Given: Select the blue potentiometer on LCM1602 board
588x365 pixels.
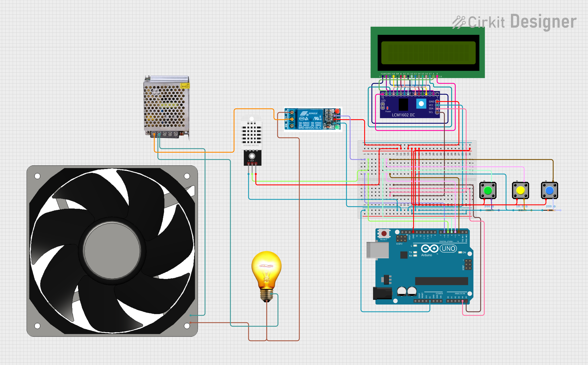Looking at the screenshot, I should pyautogui.click(x=421, y=103).
